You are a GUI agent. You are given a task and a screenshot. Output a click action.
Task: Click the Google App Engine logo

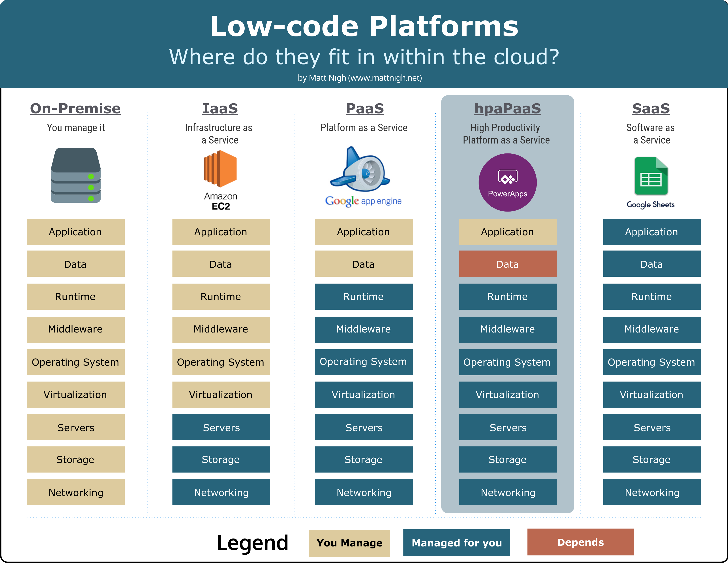[x=363, y=177]
